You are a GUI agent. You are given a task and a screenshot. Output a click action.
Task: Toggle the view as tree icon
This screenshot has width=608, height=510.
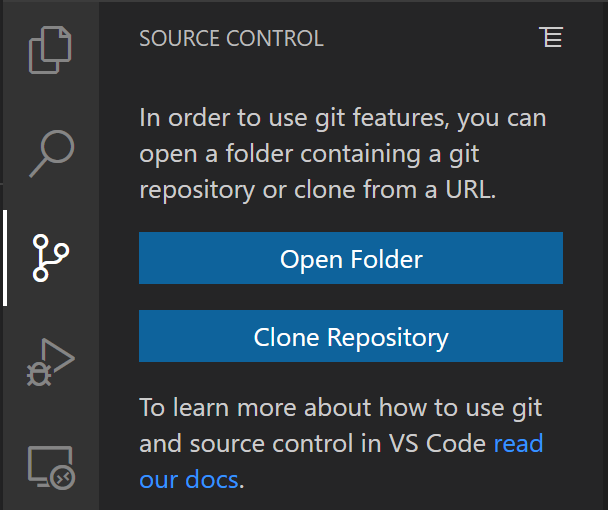click(x=550, y=38)
